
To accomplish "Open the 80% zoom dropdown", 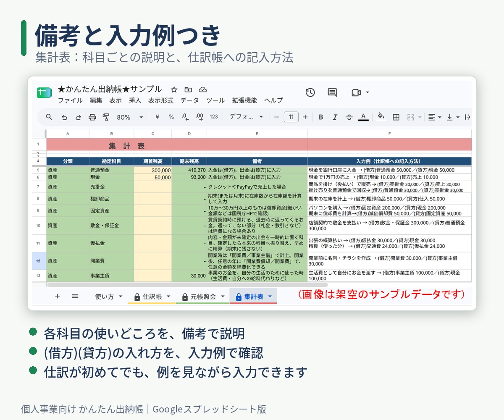I will [x=129, y=117].
